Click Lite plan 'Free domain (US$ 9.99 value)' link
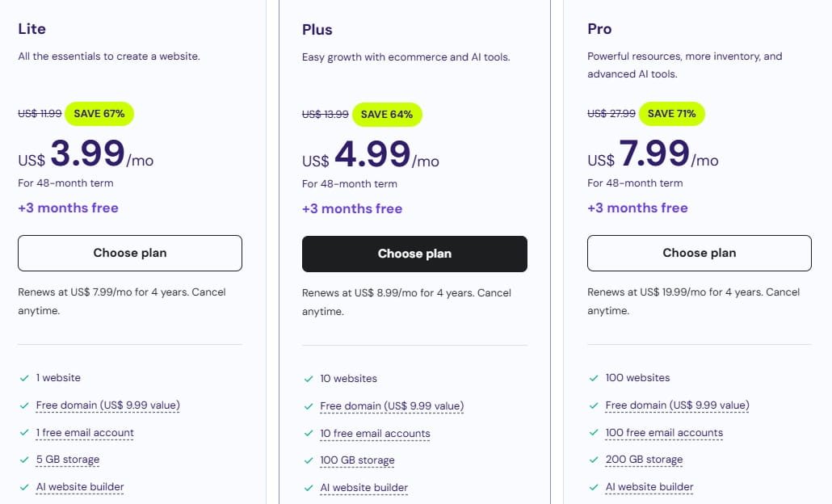 (107, 405)
